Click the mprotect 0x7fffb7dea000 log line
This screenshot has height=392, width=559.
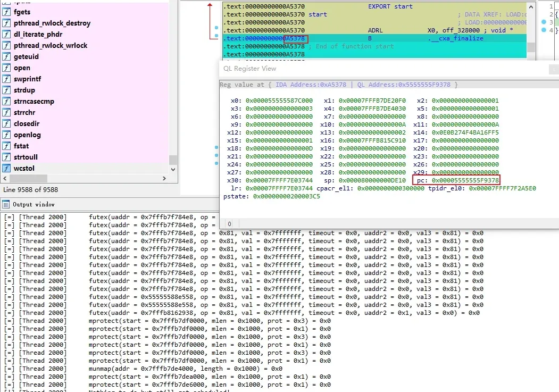168,377
